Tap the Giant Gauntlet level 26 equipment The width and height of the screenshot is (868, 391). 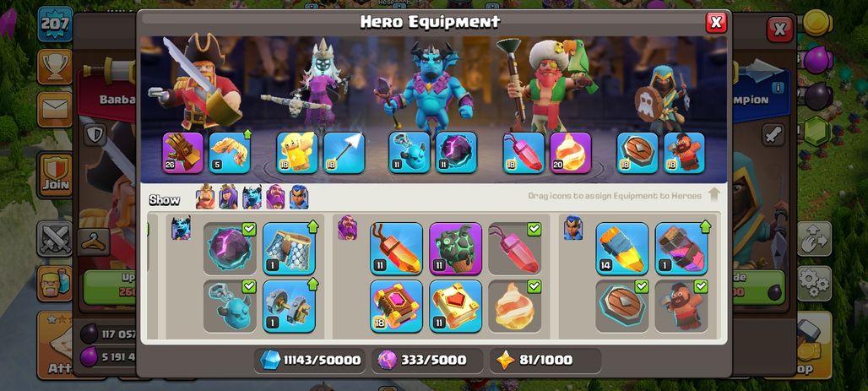coord(182,152)
